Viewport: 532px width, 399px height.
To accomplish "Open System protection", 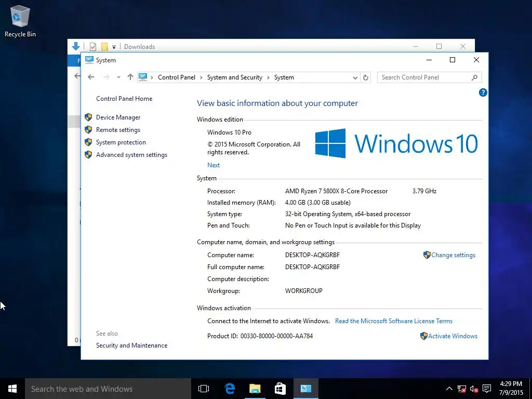I will pyautogui.click(x=121, y=142).
